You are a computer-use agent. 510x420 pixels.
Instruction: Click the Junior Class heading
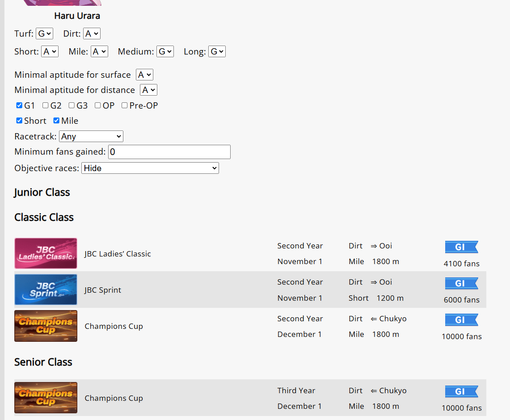[x=42, y=192]
